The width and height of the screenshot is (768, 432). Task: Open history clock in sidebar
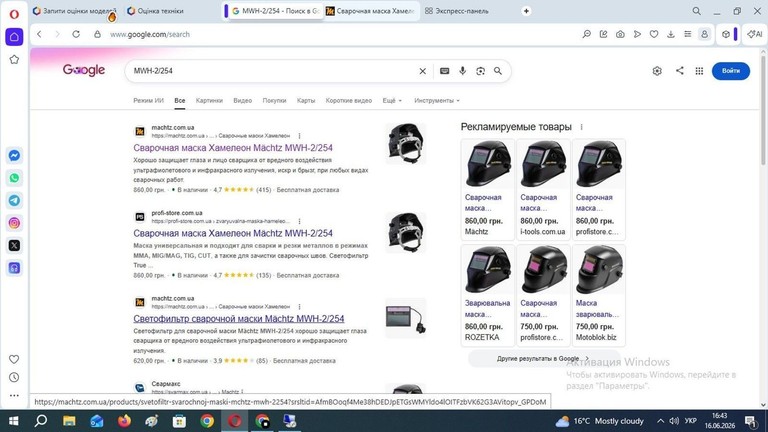(14, 378)
